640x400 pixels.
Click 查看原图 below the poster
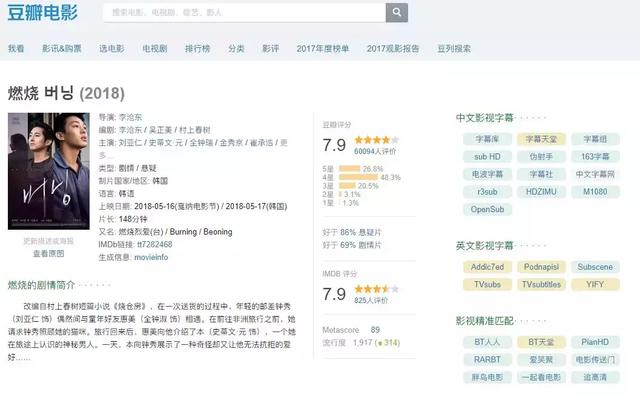[49, 253]
